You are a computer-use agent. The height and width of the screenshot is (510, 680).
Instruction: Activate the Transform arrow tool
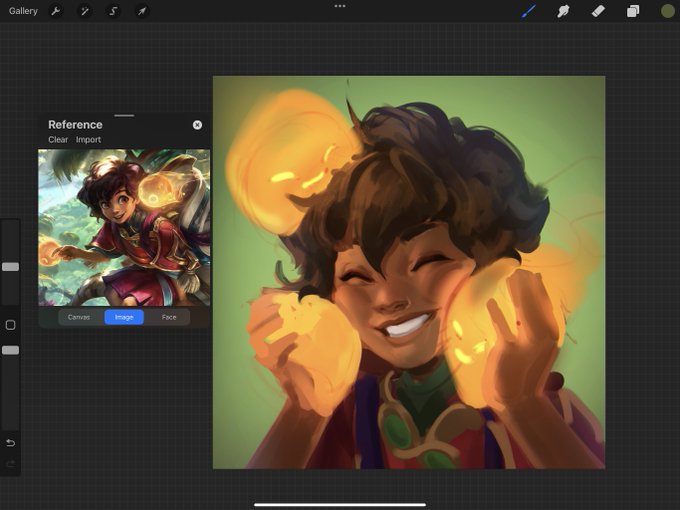(142, 11)
